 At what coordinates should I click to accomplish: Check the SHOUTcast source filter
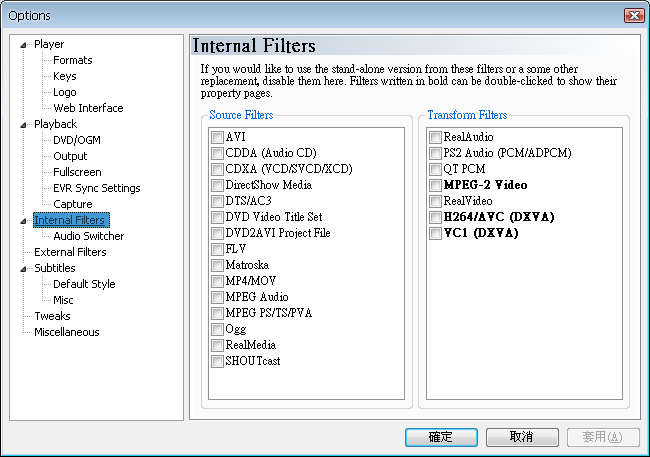tap(217, 361)
